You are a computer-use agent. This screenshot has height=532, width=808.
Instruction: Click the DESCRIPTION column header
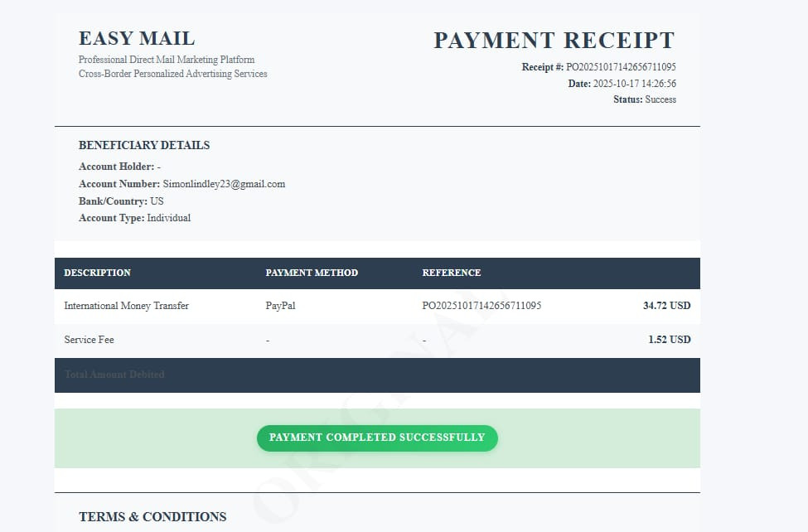tap(98, 273)
